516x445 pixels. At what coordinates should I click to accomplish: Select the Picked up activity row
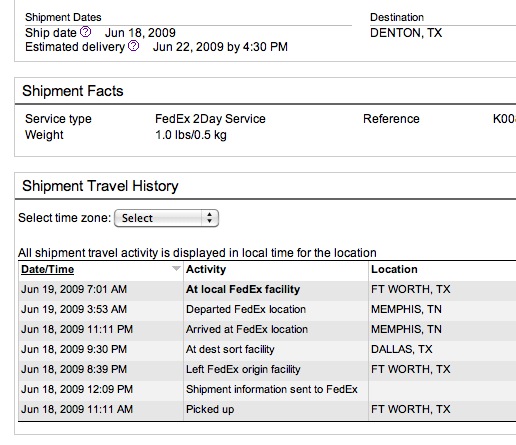pos(267,409)
